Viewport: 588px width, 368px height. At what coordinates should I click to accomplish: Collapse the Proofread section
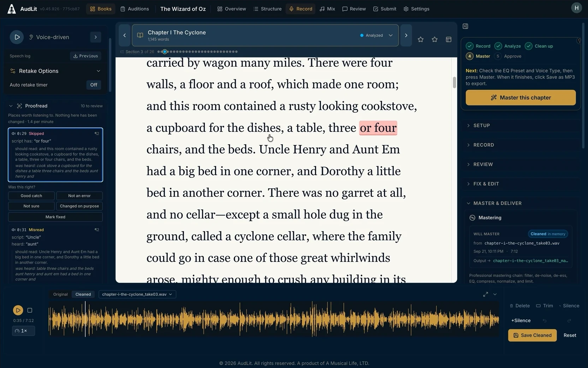pos(11,106)
